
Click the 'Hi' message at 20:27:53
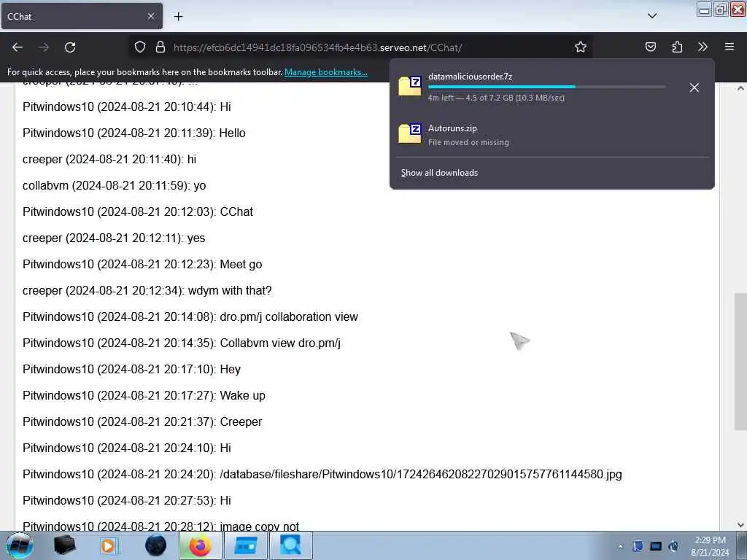[127, 500]
